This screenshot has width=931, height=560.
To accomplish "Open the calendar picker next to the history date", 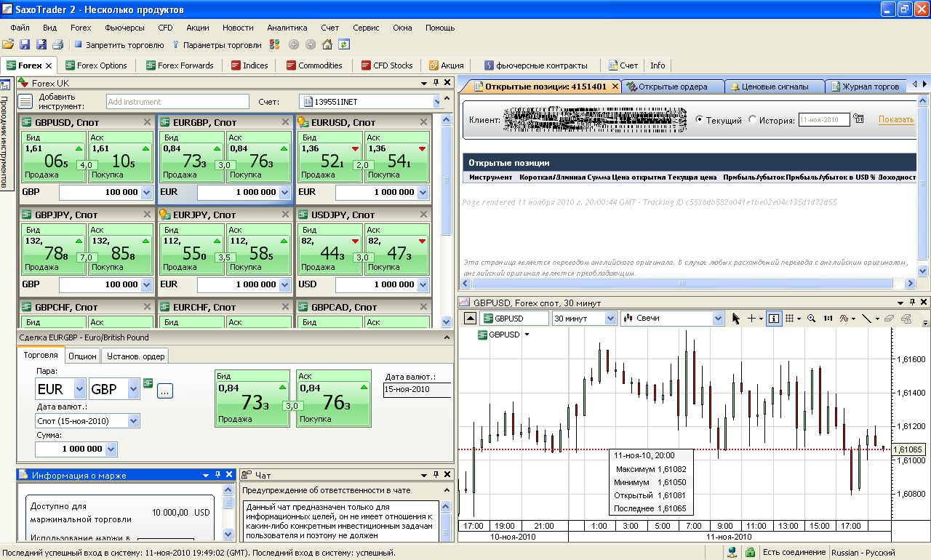I will pos(858,119).
